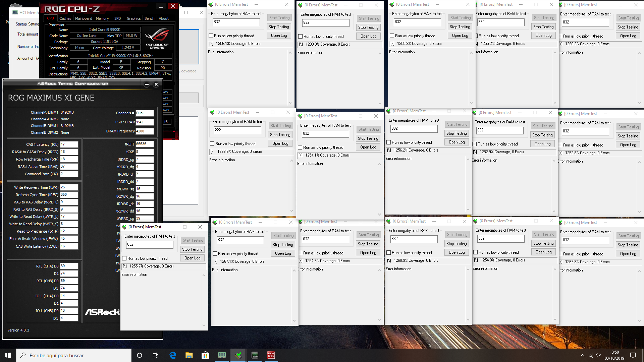The image size is (644, 362).
Task: Open Microsoft Edge from the taskbar
Action: [173, 355]
